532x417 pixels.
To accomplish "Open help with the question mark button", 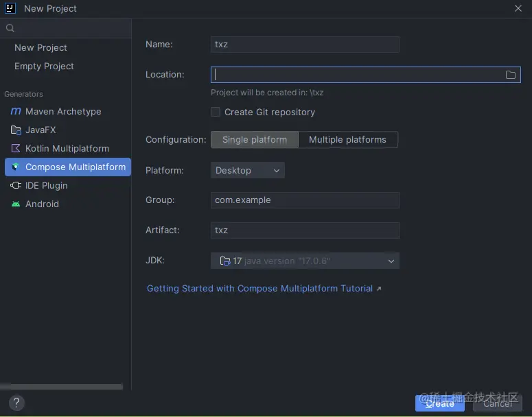I will [x=16, y=403].
